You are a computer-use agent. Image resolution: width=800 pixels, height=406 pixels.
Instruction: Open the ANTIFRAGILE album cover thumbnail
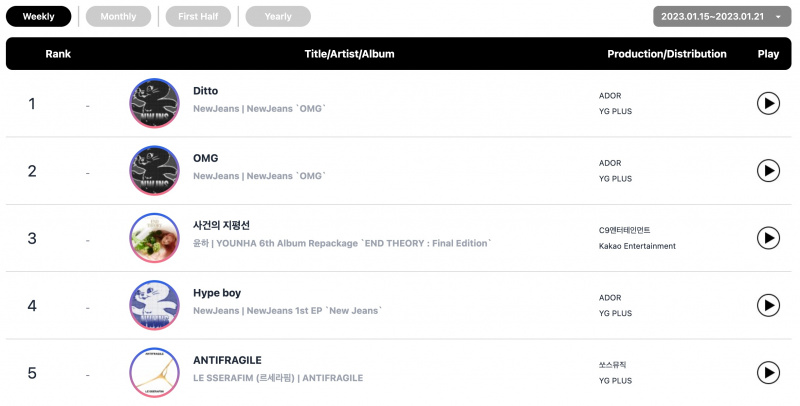155,372
